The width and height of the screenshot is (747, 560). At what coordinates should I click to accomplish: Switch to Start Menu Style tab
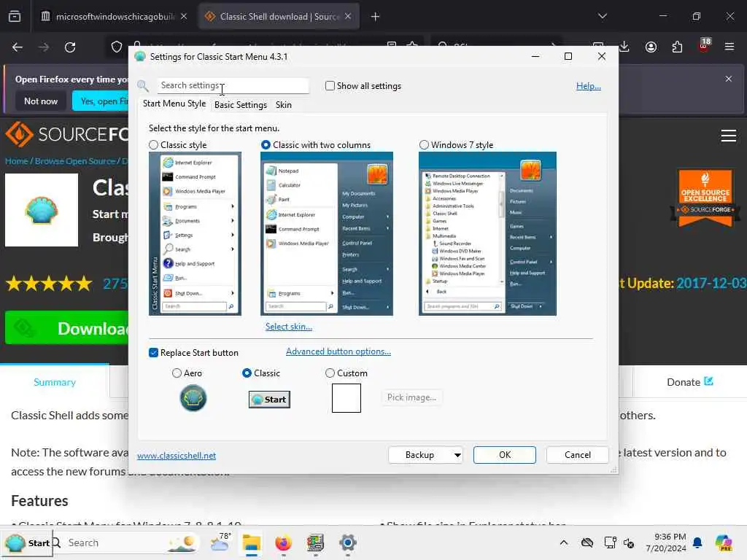point(174,104)
